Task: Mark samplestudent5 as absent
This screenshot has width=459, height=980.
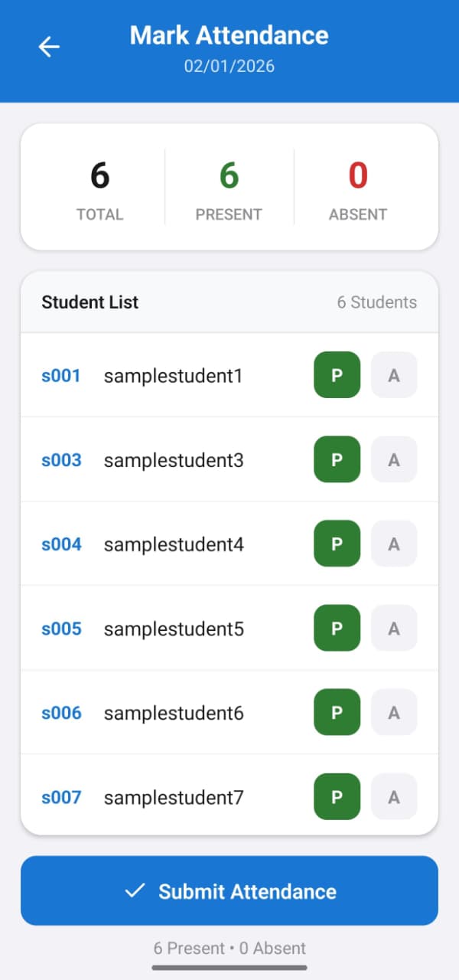Action: coord(394,628)
